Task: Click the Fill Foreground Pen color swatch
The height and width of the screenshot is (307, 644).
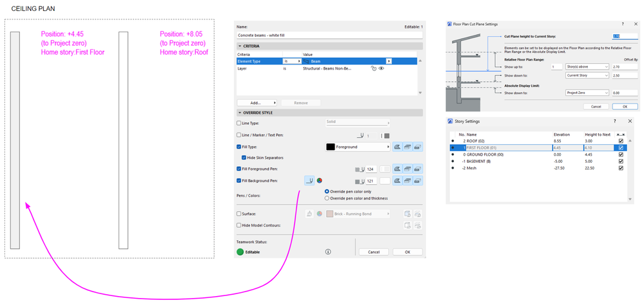Action: (x=385, y=169)
